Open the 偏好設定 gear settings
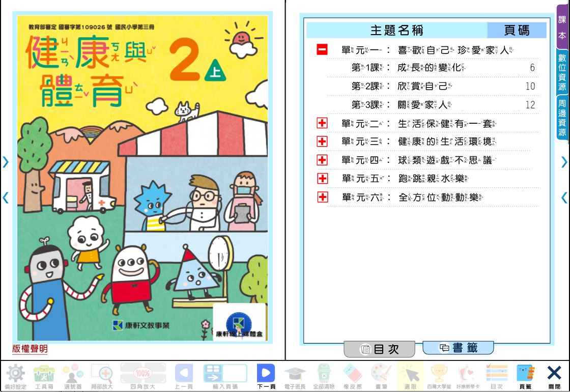 (x=15, y=376)
